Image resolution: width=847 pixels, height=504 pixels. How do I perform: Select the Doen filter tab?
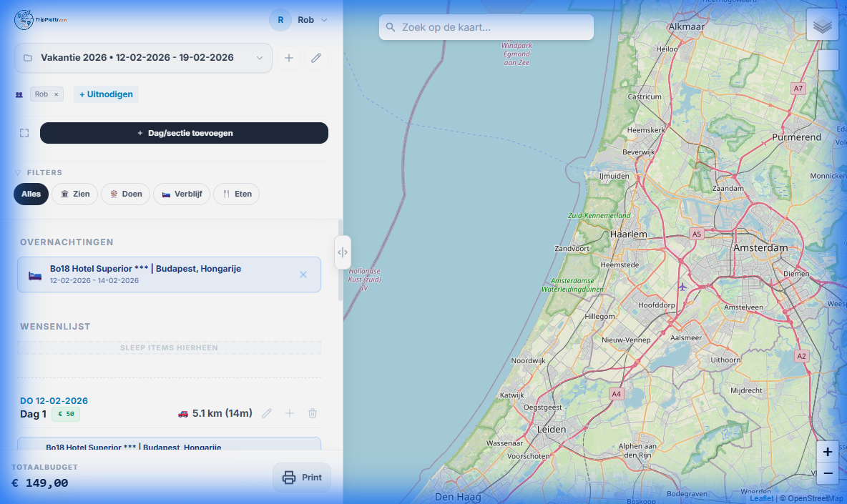click(x=125, y=194)
